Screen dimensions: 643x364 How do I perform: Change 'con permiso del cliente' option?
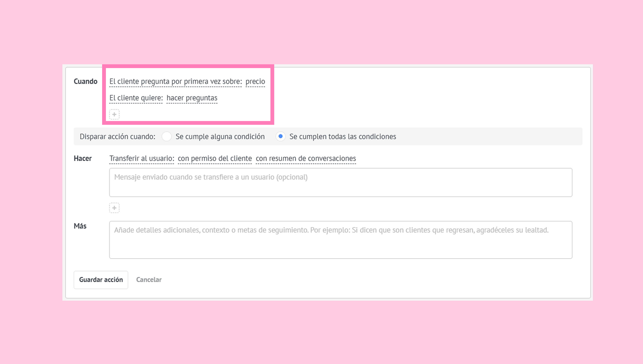[214, 159]
